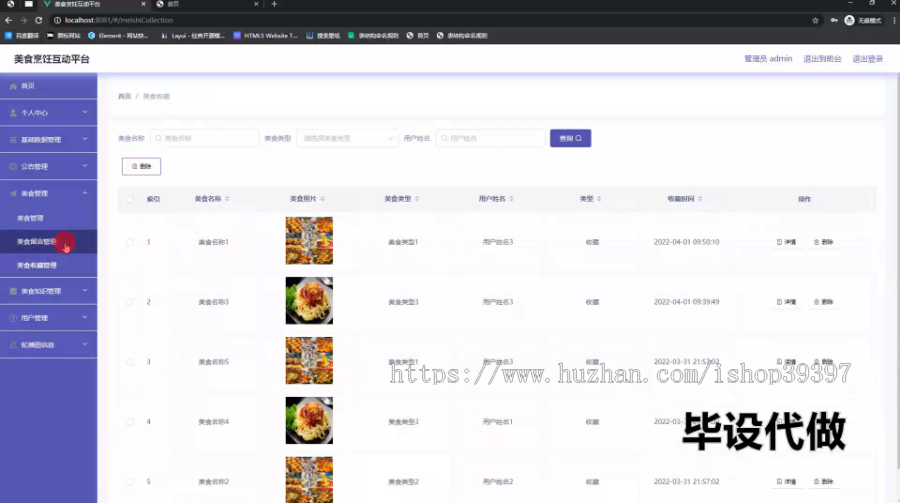Click the 查询 search button

pos(571,138)
